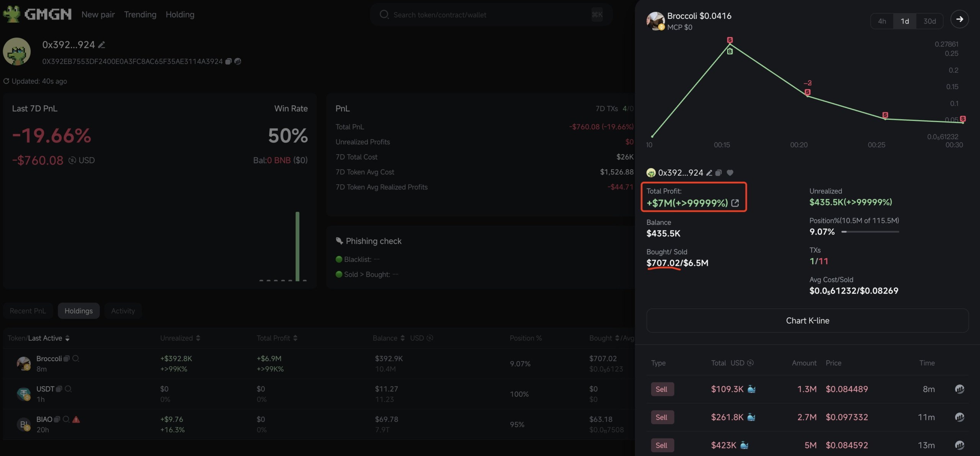Copy wallet address in Broccoli panel
Image resolution: width=980 pixels, height=456 pixels.
719,173
